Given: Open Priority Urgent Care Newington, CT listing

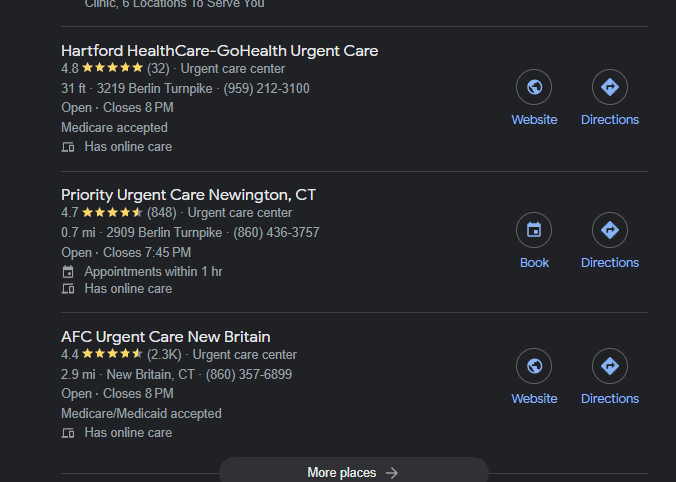Looking at the screenshot, I should (188, 194).
